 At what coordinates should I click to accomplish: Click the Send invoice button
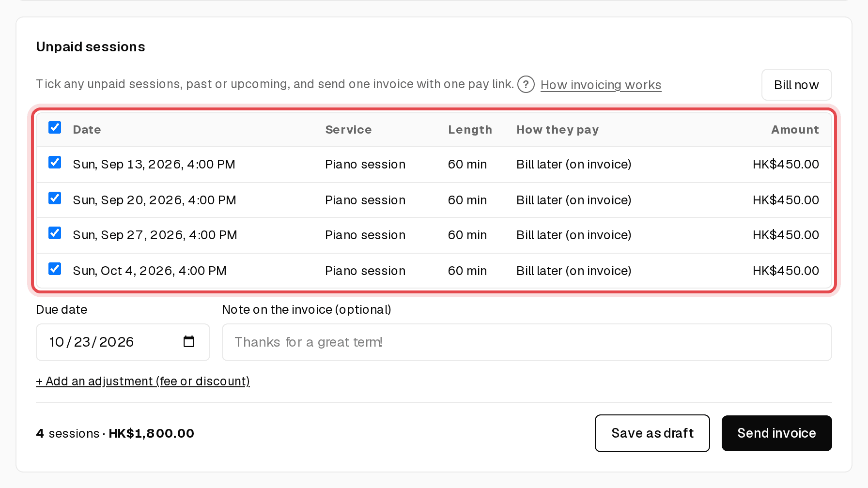tap(776, 433)
